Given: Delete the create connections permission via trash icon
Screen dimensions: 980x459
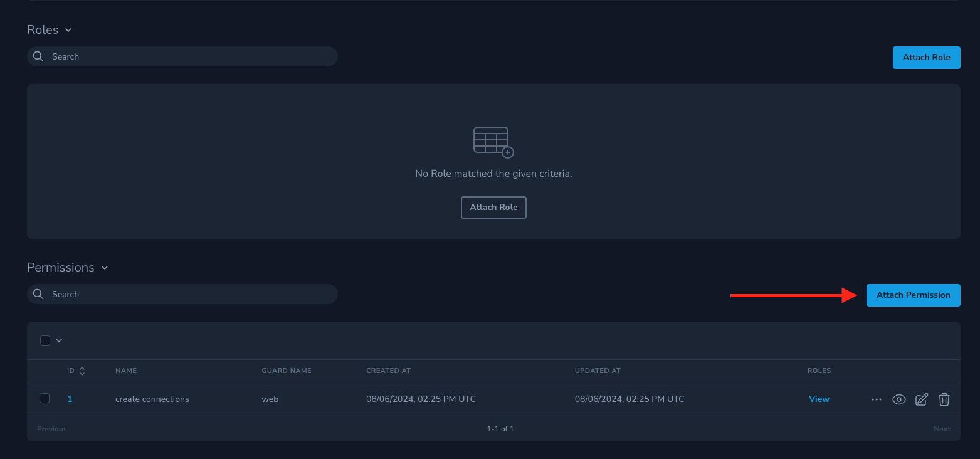Looking at the screenshot, I should [x=944, y=399].
